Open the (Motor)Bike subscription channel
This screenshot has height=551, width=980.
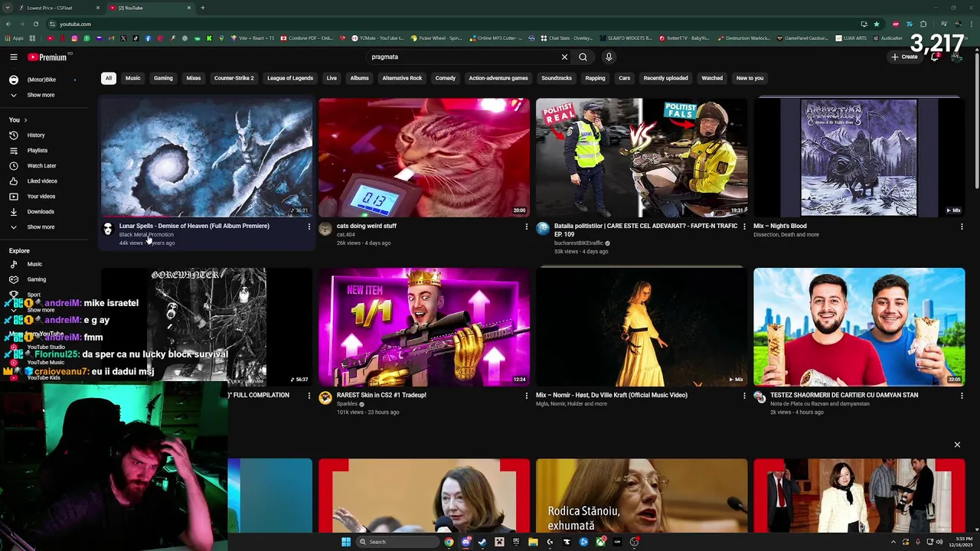(x=41, y=80)
